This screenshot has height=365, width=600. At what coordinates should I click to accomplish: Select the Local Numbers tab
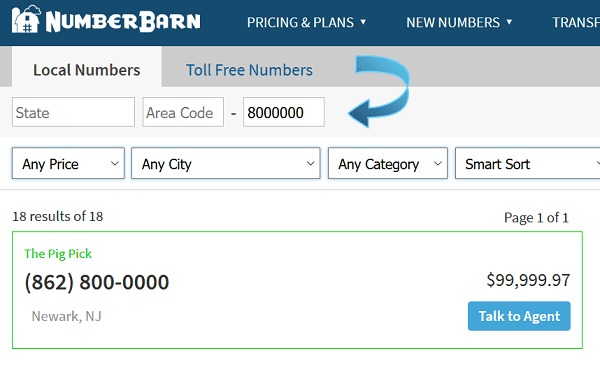coord(86,70)
